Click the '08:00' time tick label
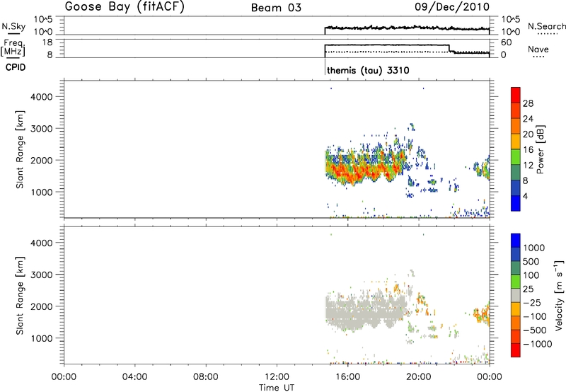 (206, 377)
